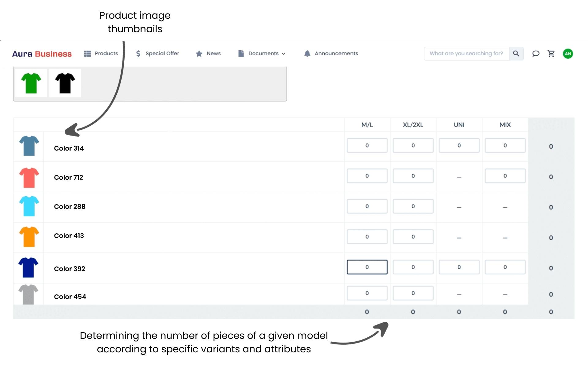Image resolution: width=588 pixels, height=368 pixels.
Task: Select the Color 314 blue shirt swatch
Action: pyautogui.click(x=28, y=146)
